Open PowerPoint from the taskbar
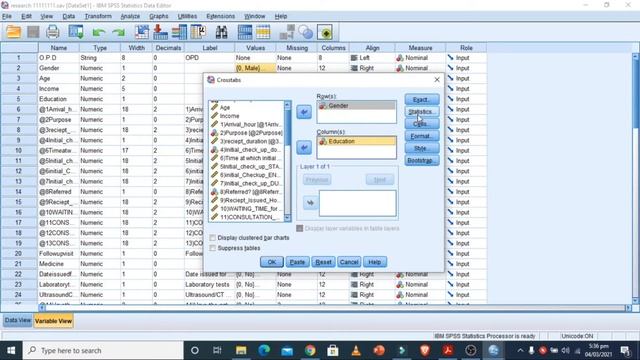The height and width of the screenshot is (360, 640). coord(379,350)
